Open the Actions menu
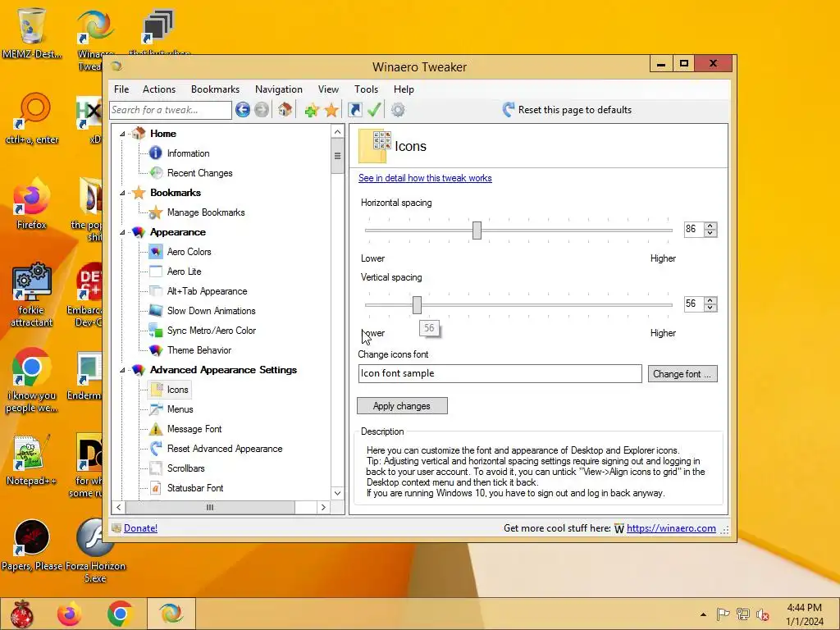This screenshot has width=840, height=630. tap(159, 89)
